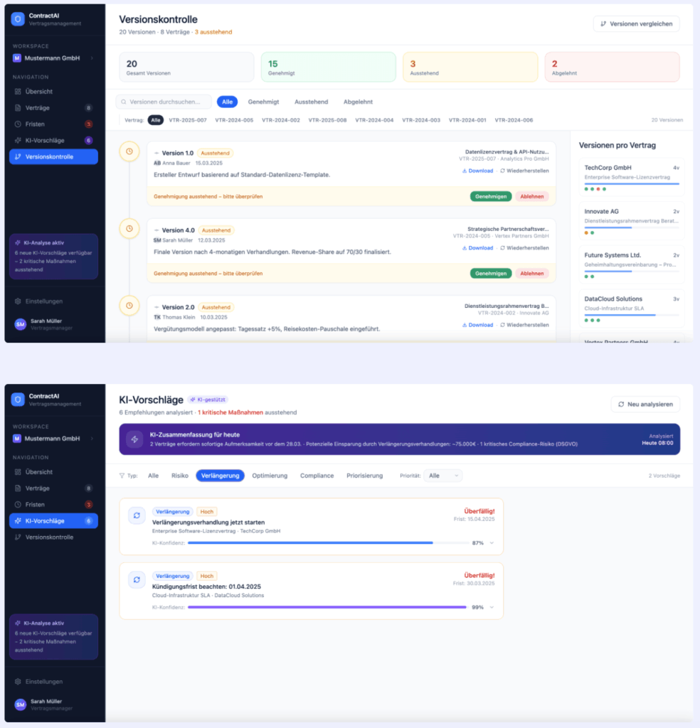Click the funnel filter icon beside Typ

pyautogui.click(x=122, y=476)
